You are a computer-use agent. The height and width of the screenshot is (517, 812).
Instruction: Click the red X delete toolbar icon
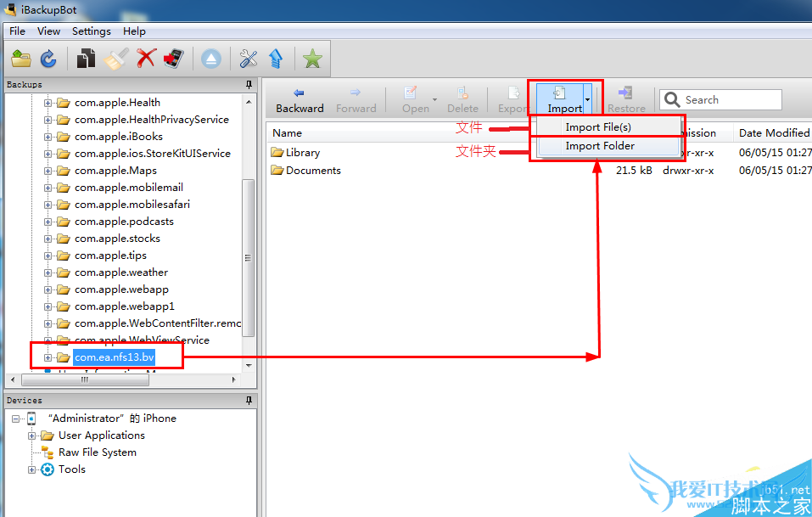[x=147, y=58]
